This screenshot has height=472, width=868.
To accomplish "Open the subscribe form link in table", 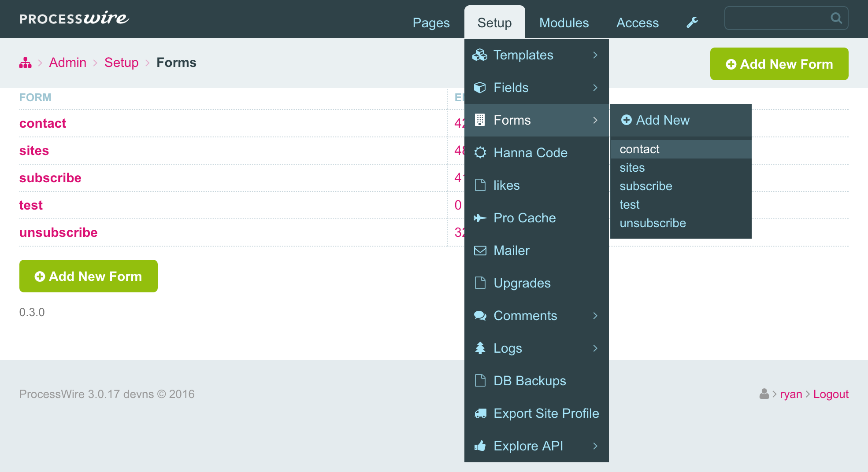I will (x=50, y=178).
